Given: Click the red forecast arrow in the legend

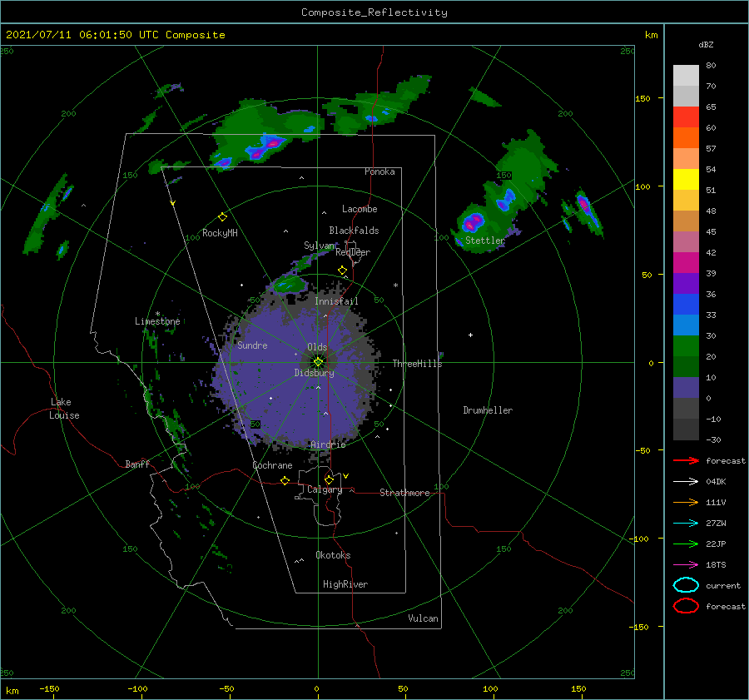Looking at the screenshot, I should (686, 460).
